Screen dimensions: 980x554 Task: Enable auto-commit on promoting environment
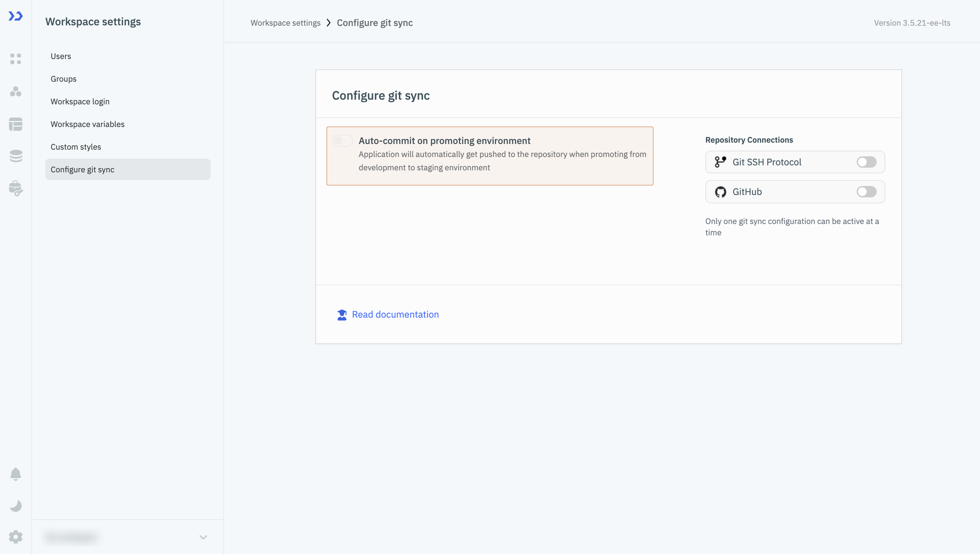(342, 140)
